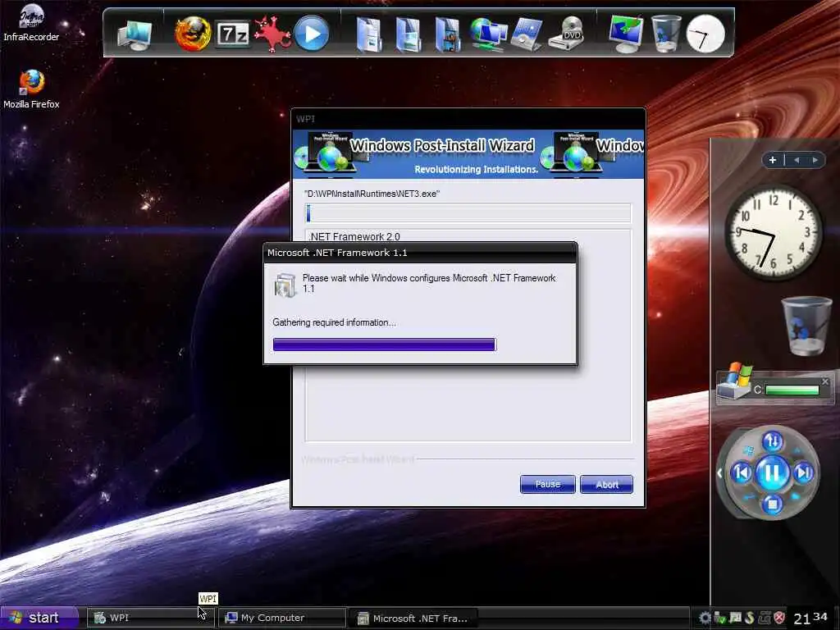The width and height of the screenshot is (840, 630).
Task: Open the Recycle Bin in the dock
Action: 666,34
